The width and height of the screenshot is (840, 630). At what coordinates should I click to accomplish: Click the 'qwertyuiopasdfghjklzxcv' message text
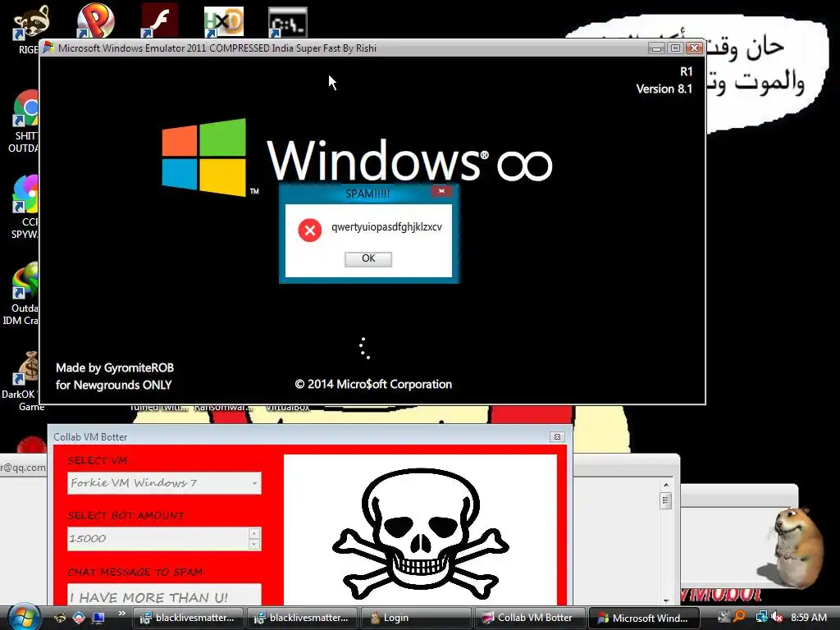point(387,227)
